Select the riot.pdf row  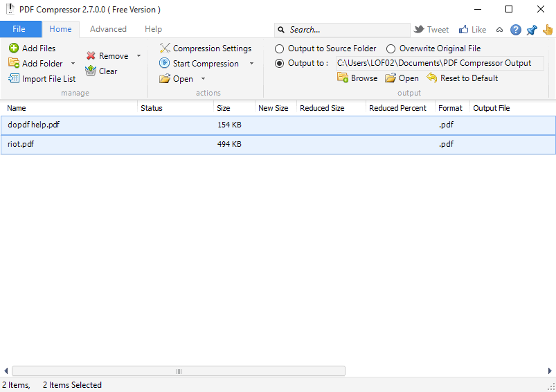(x=278, y=144)
